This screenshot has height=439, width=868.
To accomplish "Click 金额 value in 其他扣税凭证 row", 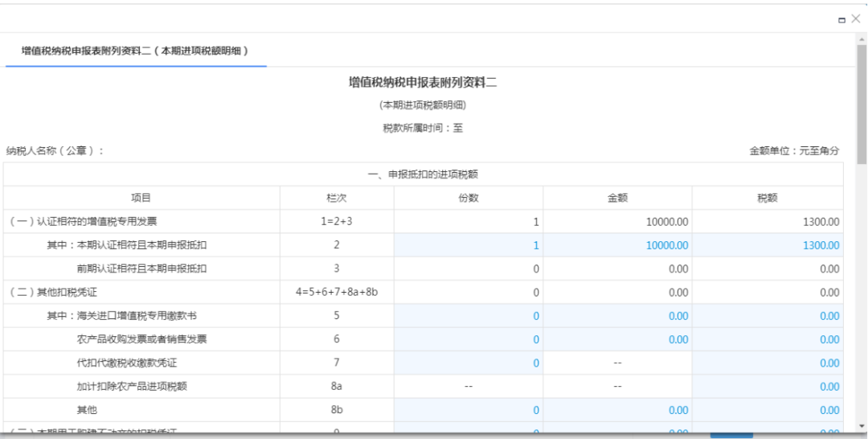I will pos(678,293).
